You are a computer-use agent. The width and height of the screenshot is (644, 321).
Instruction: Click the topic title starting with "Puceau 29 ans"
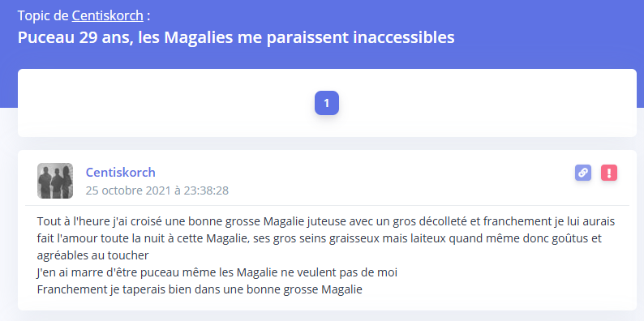[236, 38]
